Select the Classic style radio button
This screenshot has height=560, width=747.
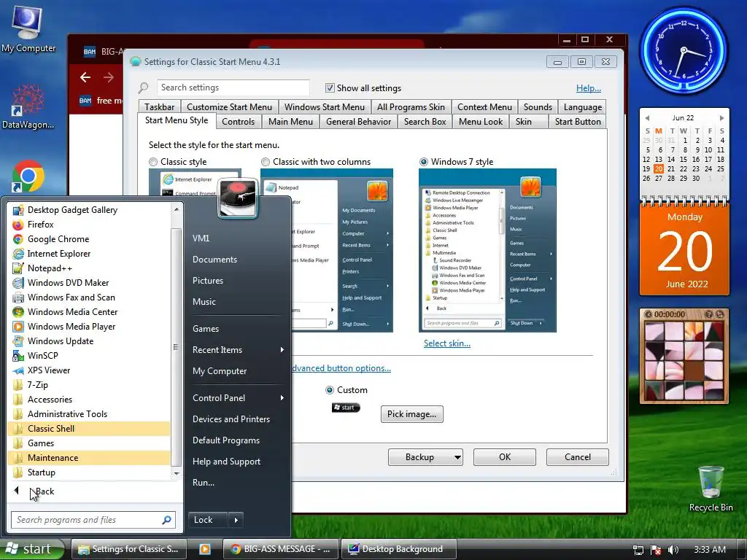[153, 162]
